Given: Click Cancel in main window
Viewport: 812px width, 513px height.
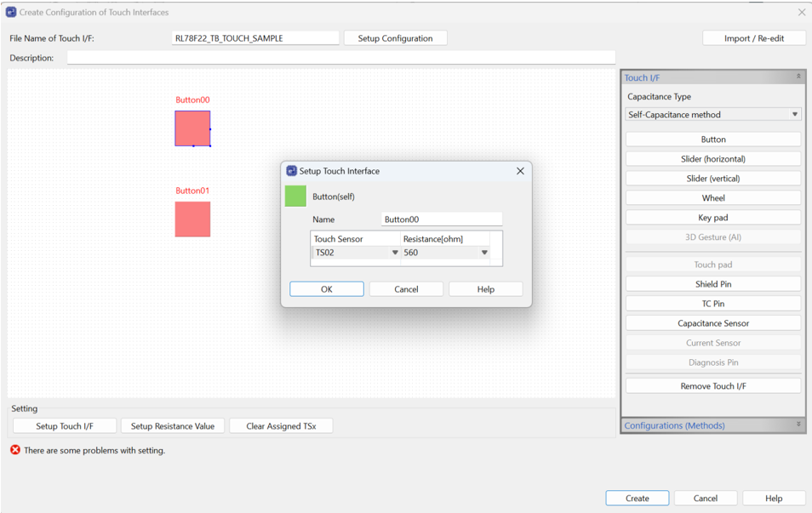Looking at the screenshot, I should pos(706,498).
